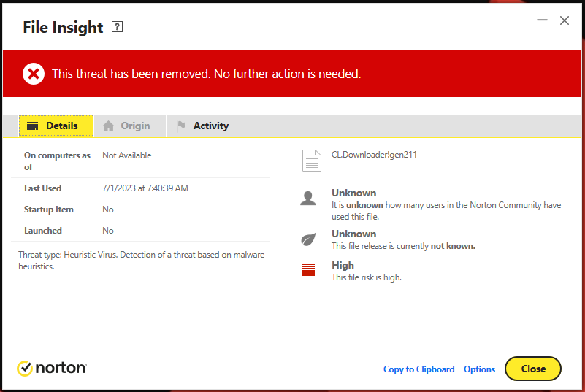Open the Origin tab
Screen dimensions: 585x392
[x=127, y=126]
